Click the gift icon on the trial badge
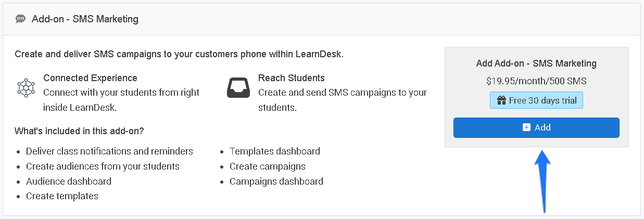 (502, 100)
